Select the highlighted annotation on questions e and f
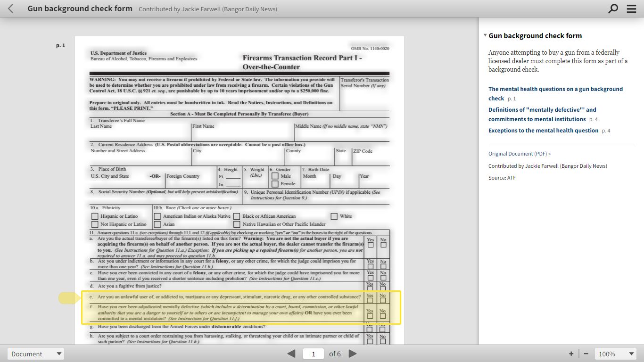Image resolution: width=644 pixels, height=362 pixels. 241,307
